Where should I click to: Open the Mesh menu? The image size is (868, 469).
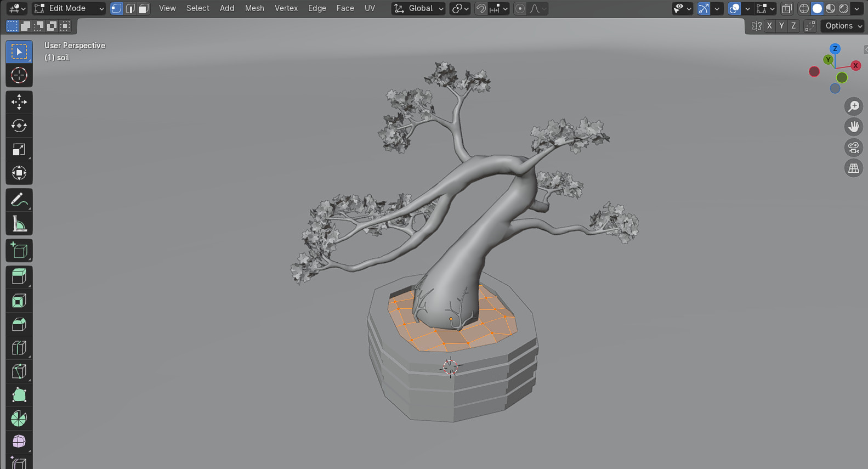click(x=254, y=8)
